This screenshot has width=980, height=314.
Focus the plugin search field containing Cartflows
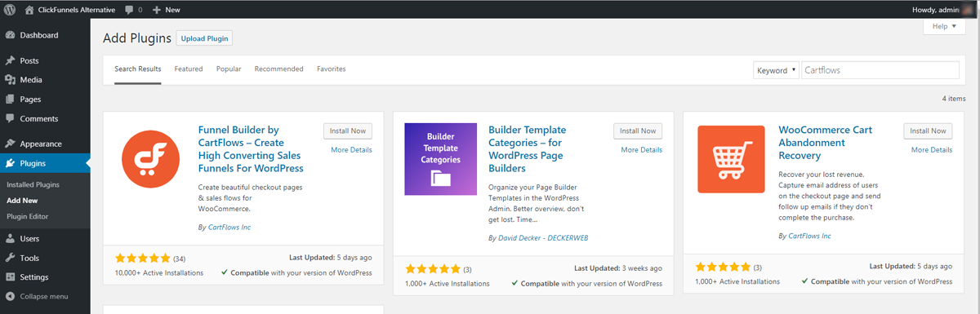tap(880, 70)
